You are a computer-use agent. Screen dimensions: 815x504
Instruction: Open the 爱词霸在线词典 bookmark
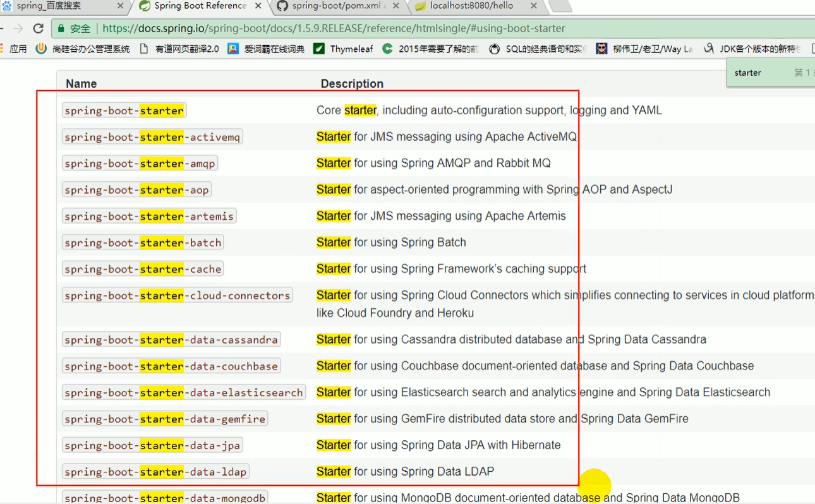266,49
